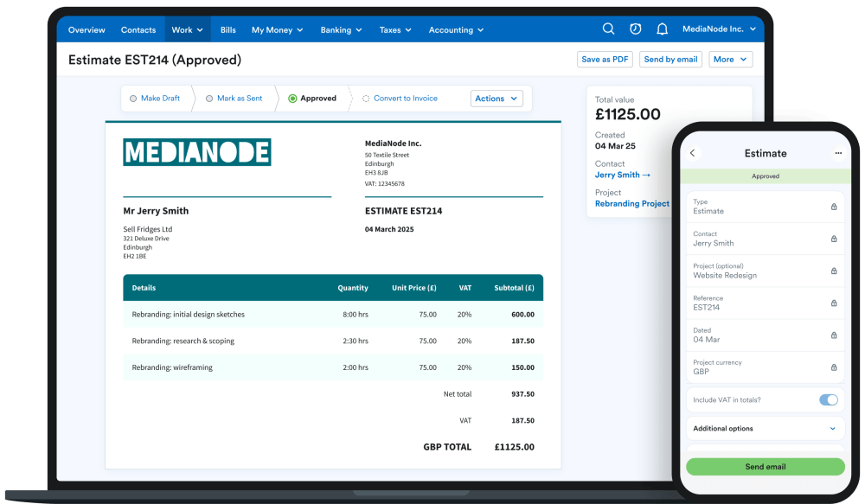Open the three-dot menu on phone Estimate screen
Image resolution: width=865 pixels, height=504 pixels.
(838, 153)
